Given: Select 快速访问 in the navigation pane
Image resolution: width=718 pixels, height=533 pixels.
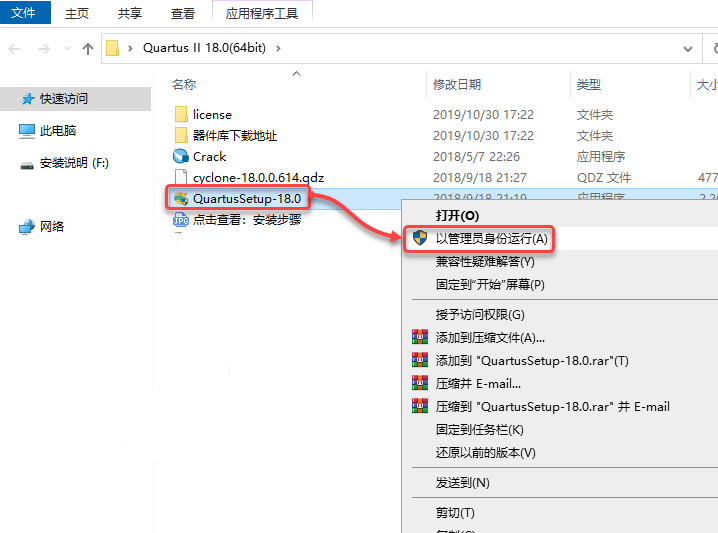Looking at the screenshot, I should (x=63, y=98).
